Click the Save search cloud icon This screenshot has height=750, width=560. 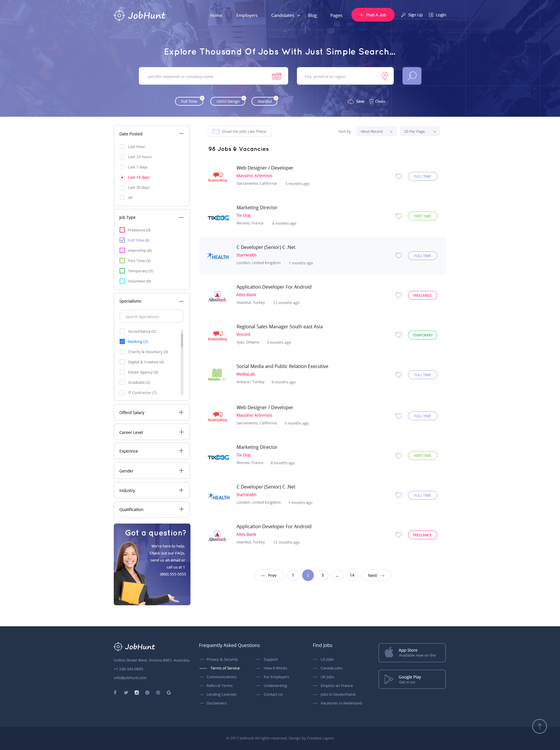click(351, 101)
